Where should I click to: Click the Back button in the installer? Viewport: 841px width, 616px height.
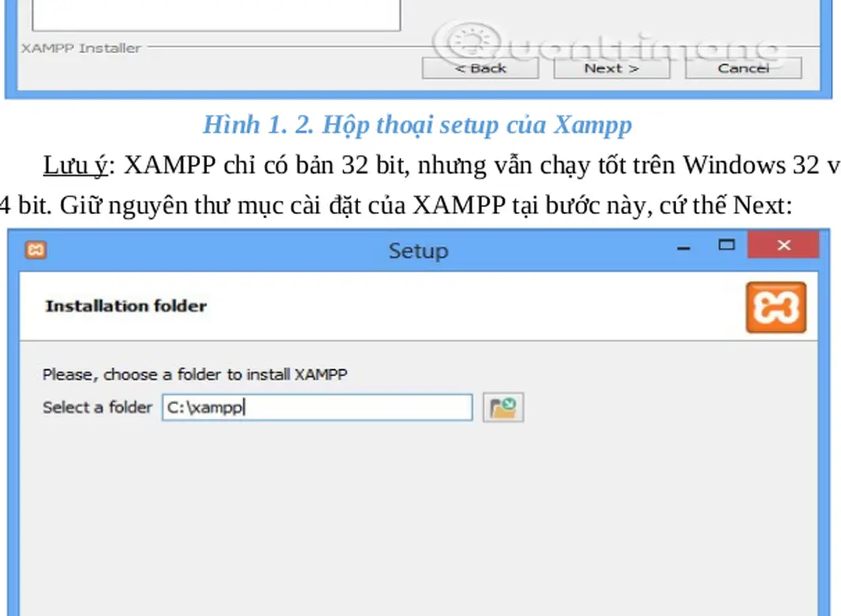[480, 68]
